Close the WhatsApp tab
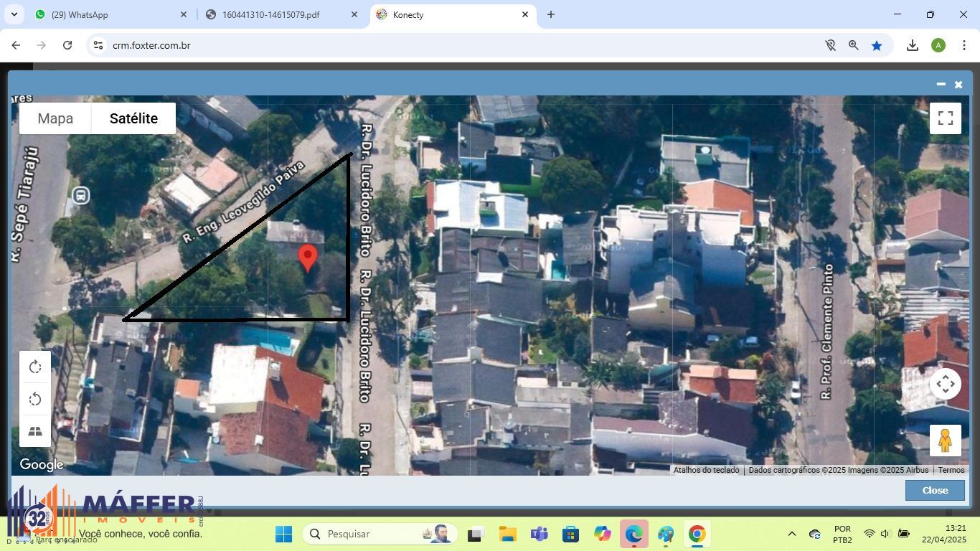 [183, 14]
